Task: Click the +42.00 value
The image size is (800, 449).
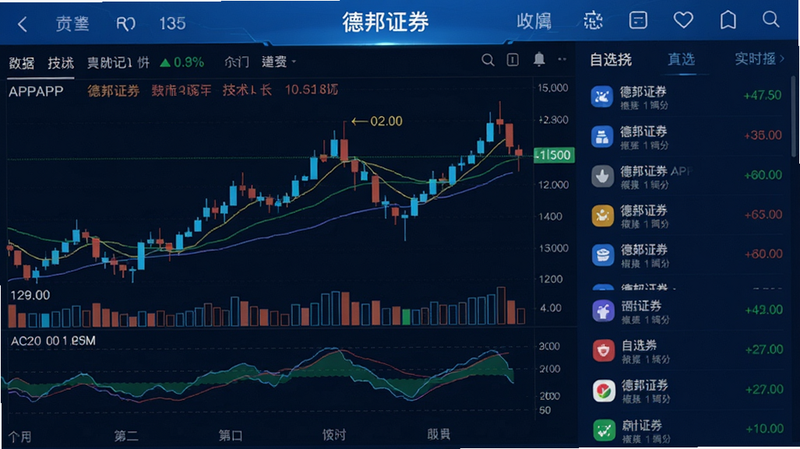Action: tap(764, 310)
